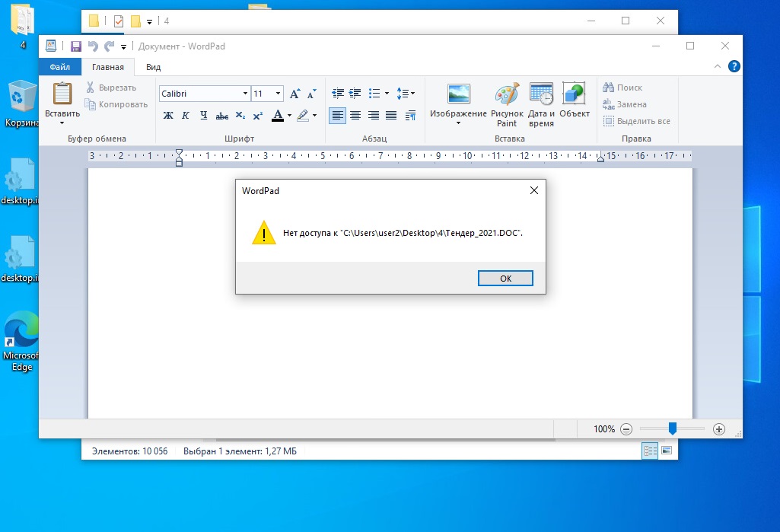Open the Image (Изображение) dropdown arrow
Image resolution: width=780 pixels, height=532 pixels.
[458, 123]
